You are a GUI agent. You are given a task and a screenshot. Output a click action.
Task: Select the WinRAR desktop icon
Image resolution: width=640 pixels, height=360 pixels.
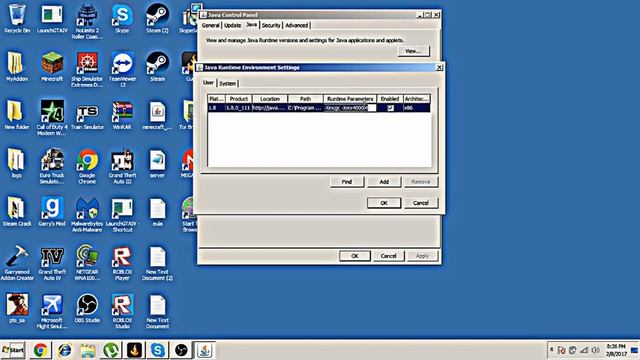point(122,115)
